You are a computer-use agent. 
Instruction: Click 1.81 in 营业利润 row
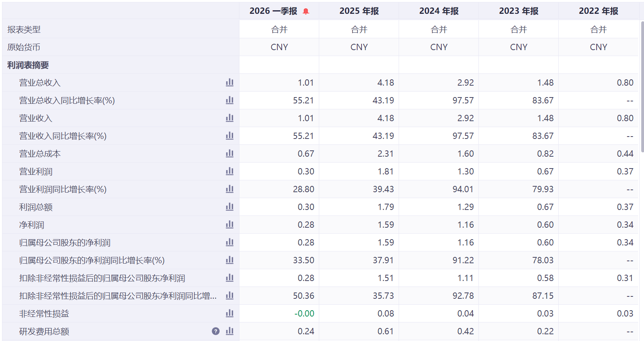coord(386,172)
